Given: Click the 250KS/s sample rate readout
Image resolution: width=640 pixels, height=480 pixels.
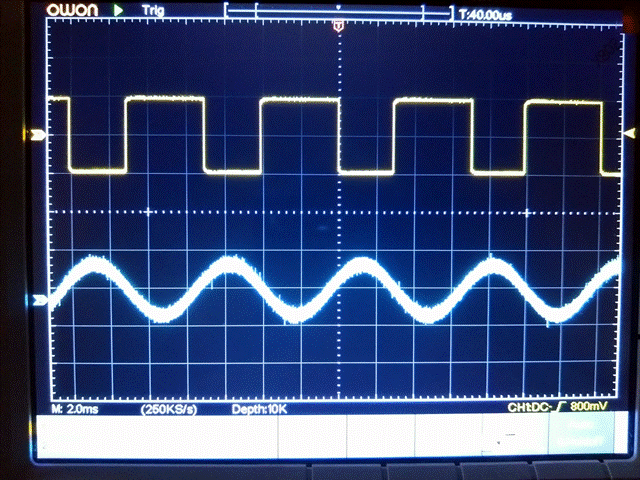Looking at the screenshot, I should coord(168,410).
